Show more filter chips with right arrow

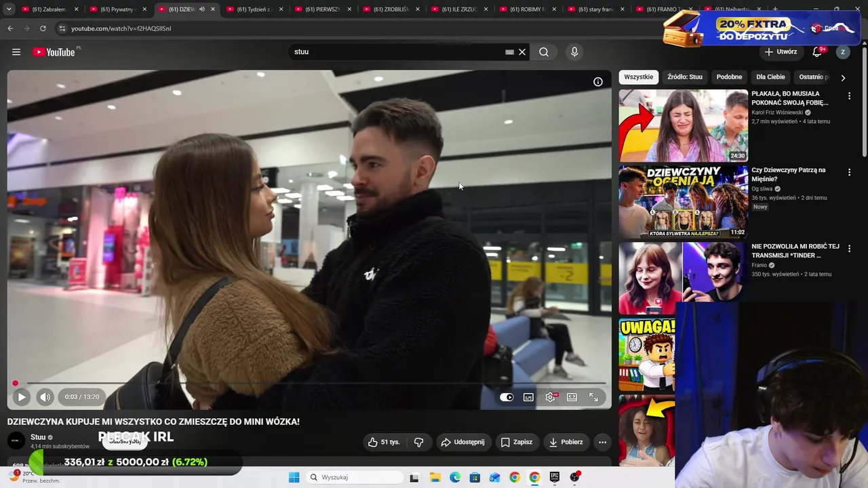[x=843, y=78]
